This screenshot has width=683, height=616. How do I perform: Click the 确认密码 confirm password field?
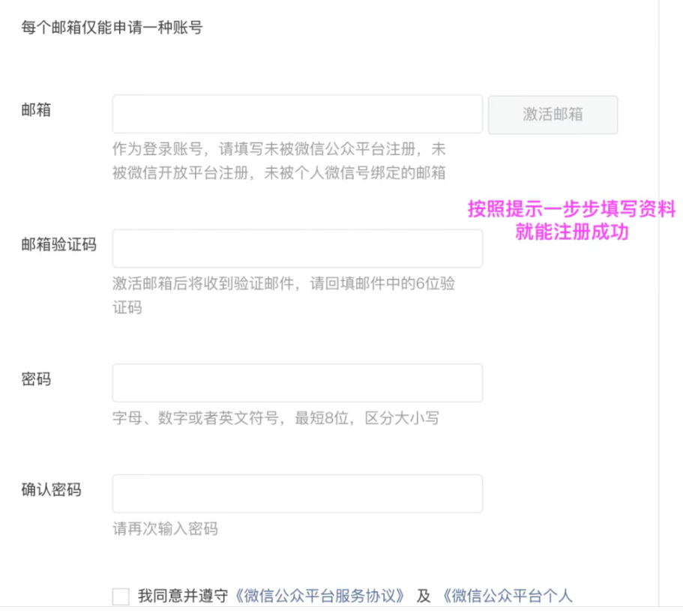coord(297,493)
